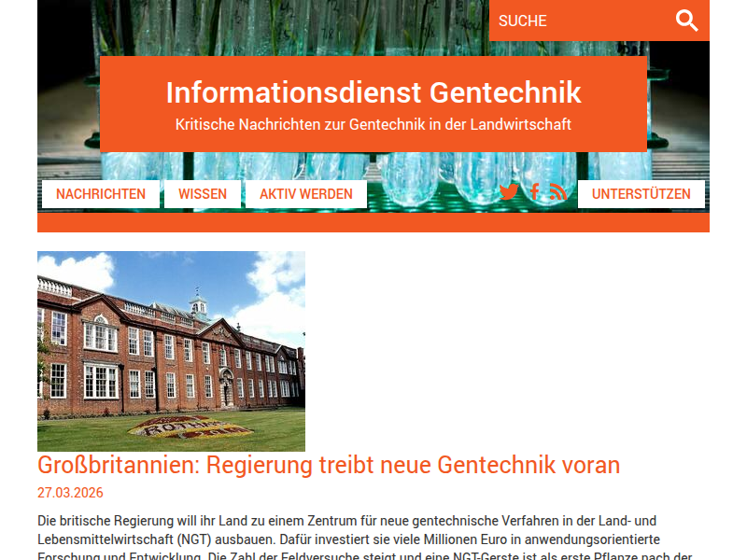Open the Twitter bird icon

tap(508, 193)
